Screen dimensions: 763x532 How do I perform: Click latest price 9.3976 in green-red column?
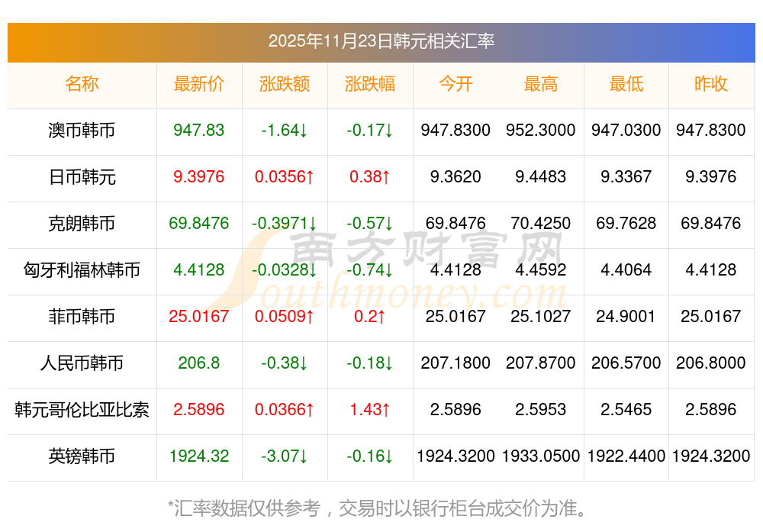[199, 176]
